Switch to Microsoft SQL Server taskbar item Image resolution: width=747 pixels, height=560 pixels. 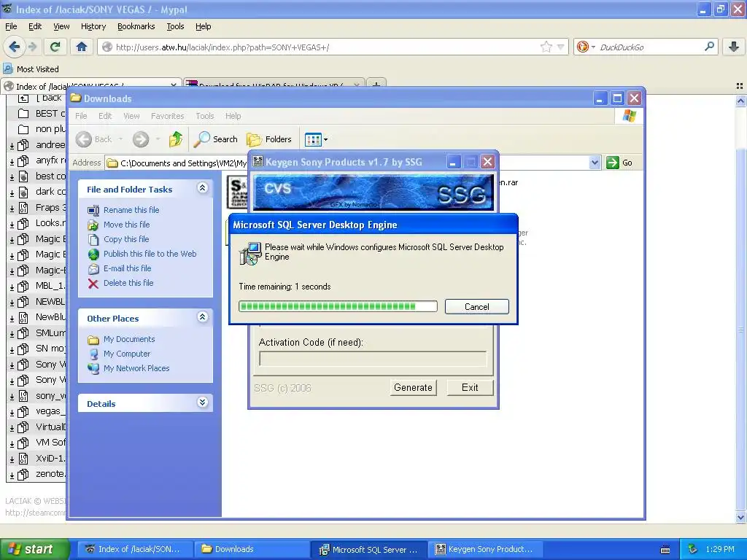click(x=368, y=550)
